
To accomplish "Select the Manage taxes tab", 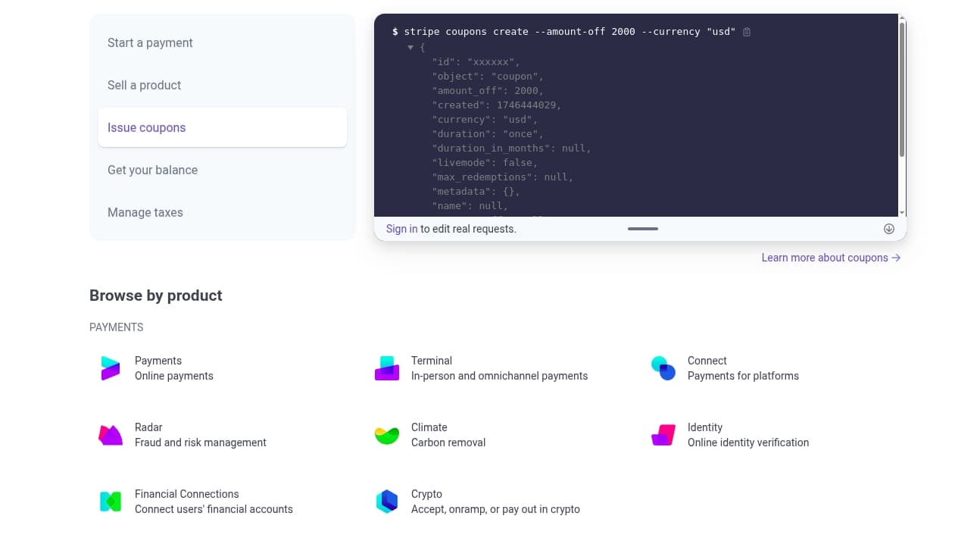I will click(145, 213).
